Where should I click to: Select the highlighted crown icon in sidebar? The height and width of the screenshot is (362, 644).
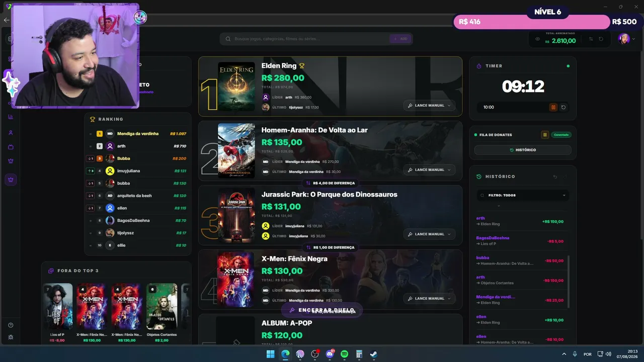pyautogui.click(x=11, y=179)
